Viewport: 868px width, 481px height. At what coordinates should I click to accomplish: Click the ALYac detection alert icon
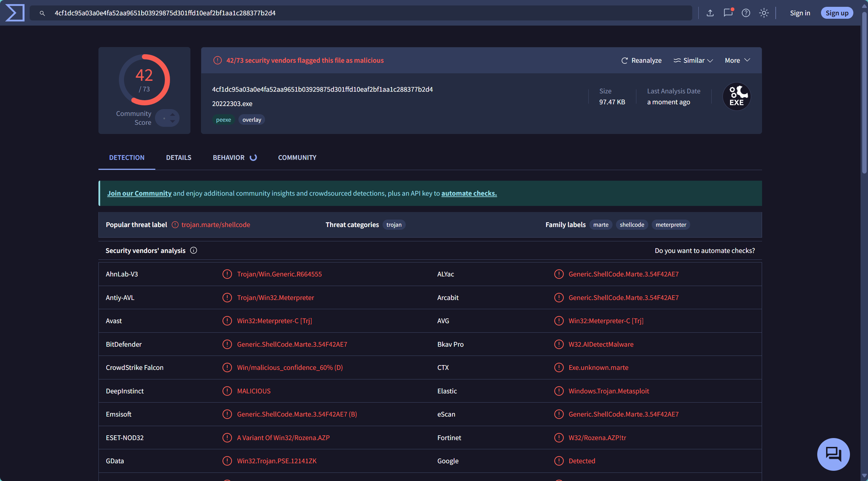pyautogui.click(x=559, y=274)
